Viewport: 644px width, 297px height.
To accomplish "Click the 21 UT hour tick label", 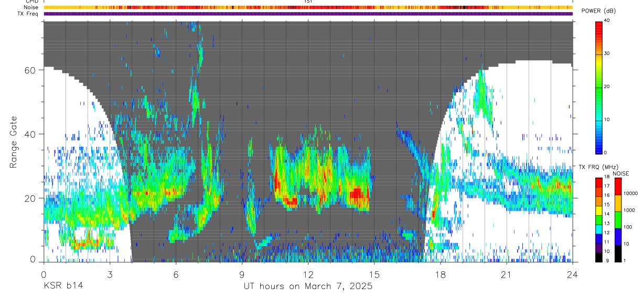I will pos(507,274).
